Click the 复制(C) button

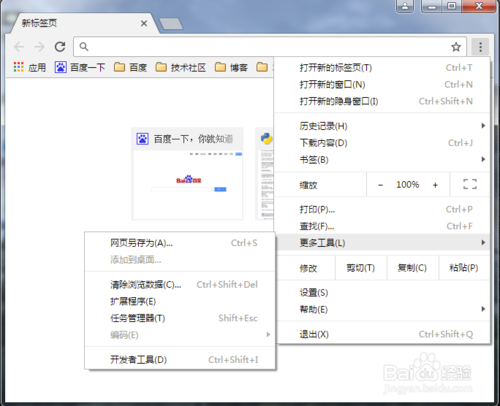(x=412, y=268)
